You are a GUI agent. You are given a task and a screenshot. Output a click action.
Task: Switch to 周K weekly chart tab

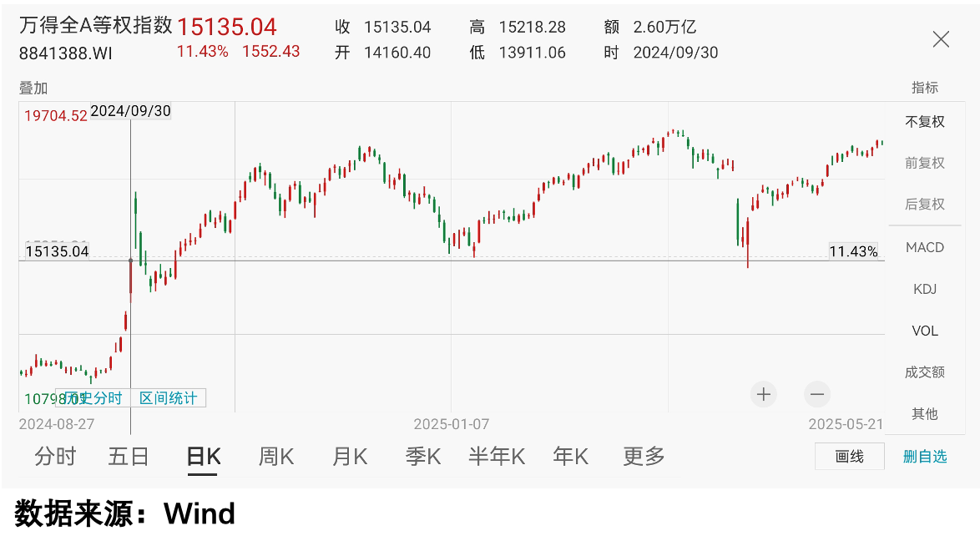tap(276, 457)
